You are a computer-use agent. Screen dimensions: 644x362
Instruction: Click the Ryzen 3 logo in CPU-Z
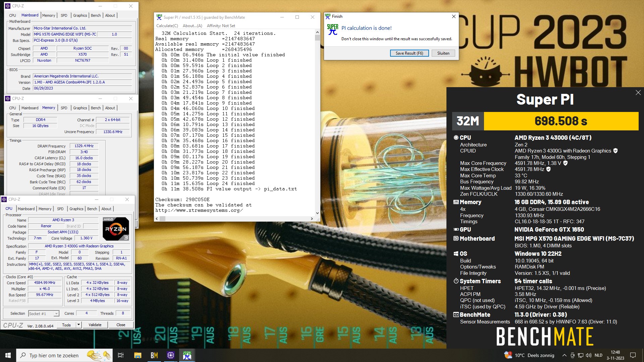click(x=116, y=229)
